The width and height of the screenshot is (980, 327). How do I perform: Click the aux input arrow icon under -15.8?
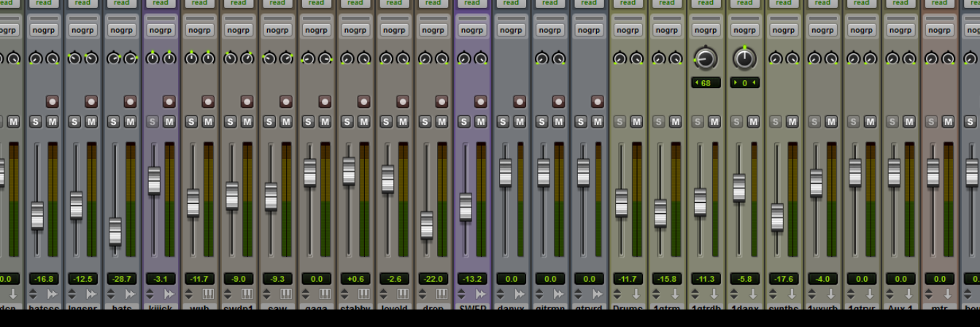pyautogui.click(x=675, y=293)
